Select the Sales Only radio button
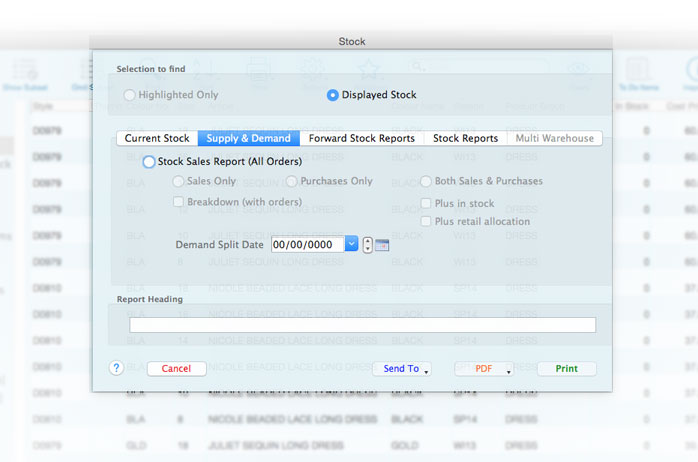 coord(178,181)
